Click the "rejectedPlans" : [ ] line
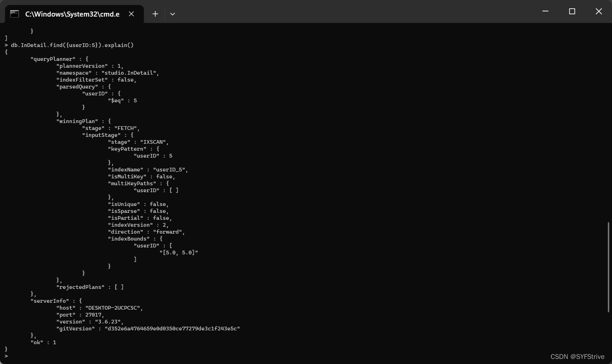The height and width of the screenshot is (364, 612). (90, 287)
